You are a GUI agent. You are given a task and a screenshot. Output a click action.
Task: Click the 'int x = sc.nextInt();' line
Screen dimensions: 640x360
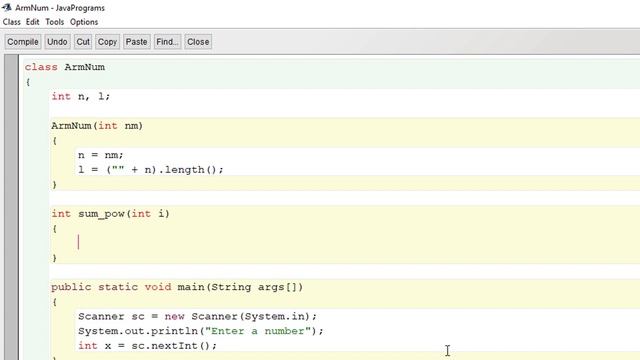point(147,346)
